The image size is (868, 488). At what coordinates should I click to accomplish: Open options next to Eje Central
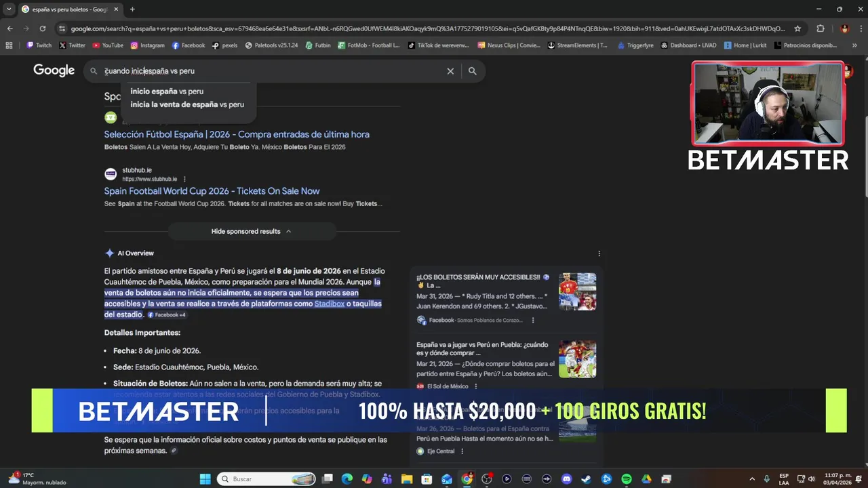pyautogui.click(x=462, y=451)
